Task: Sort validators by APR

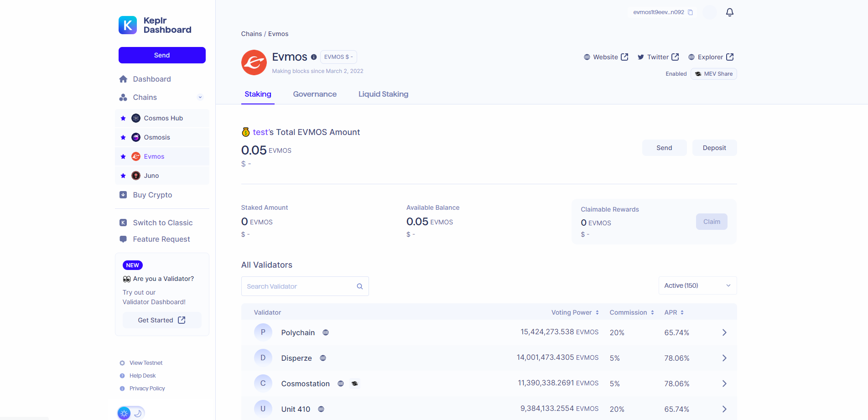Action: coord(674,312)
